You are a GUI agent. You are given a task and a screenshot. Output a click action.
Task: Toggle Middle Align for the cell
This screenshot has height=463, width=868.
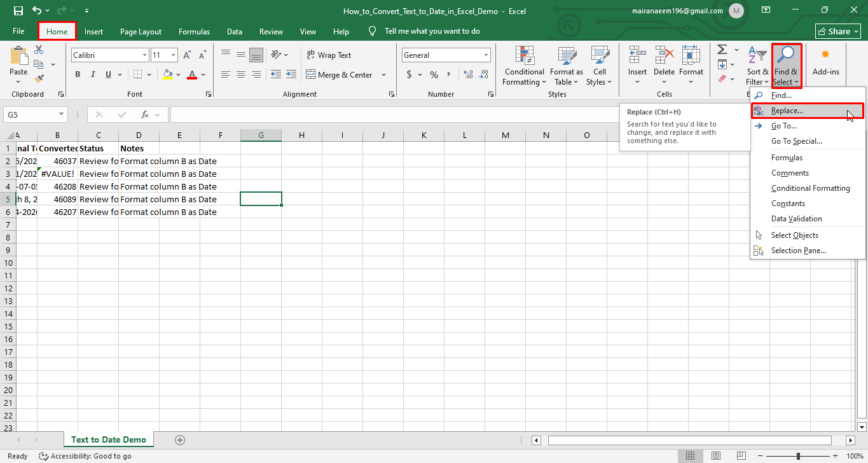point(241,55)
